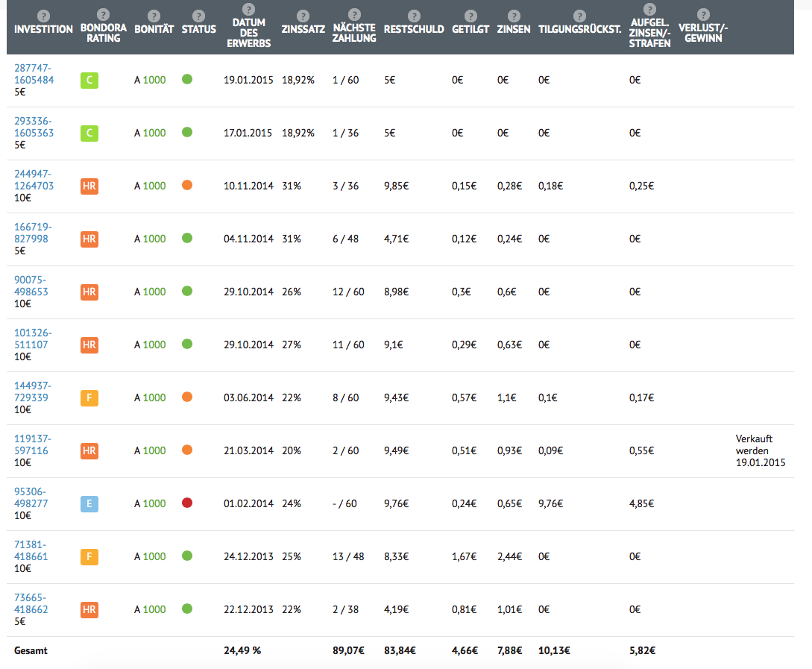Image resolution: width=812 pixels, height=669 pixels.
Task: Click the green C rating badge of loan 293336-1605363
Action: pos(89,133)
